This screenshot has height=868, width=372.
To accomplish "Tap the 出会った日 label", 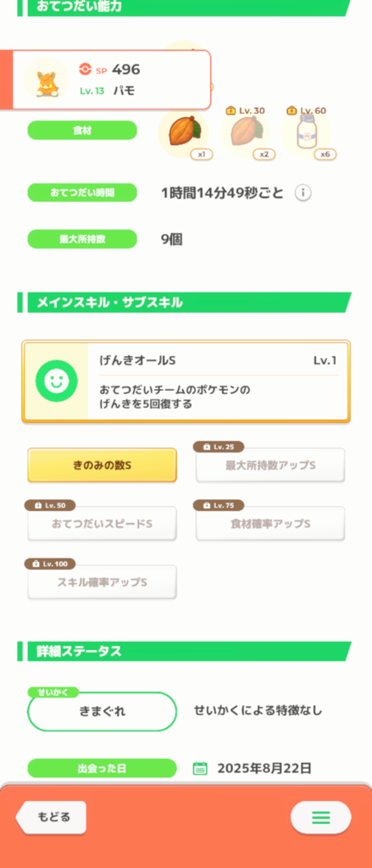I will click(x=102, y=768).
